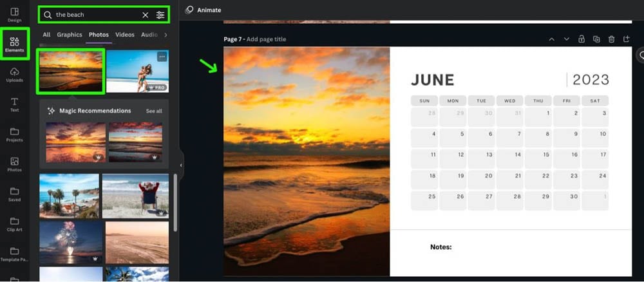The width and height of the screenshot is (644, 282).
Task: Delete page 7 with trash icon
Action: point(612,39)
